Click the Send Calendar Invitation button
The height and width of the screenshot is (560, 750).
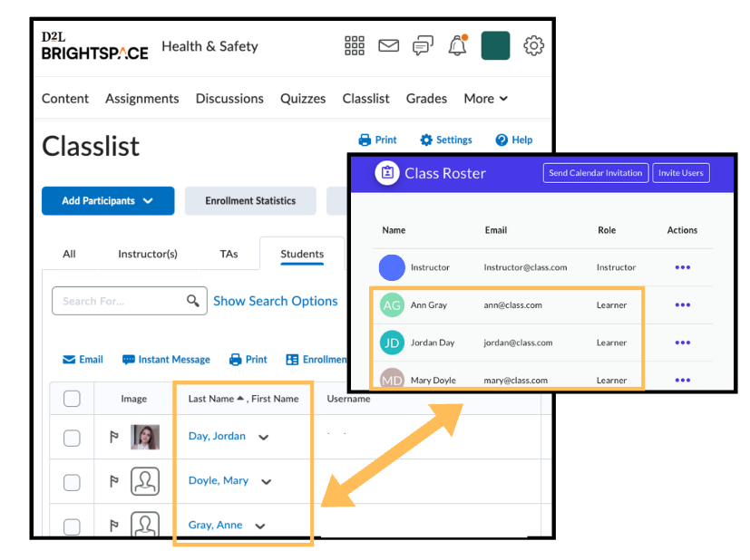coord(596,173)
